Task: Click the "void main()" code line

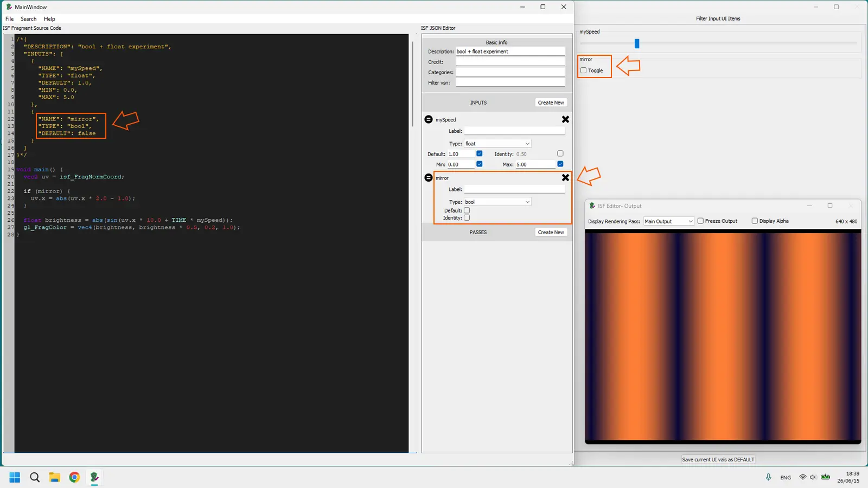Action: pos(39,169)
